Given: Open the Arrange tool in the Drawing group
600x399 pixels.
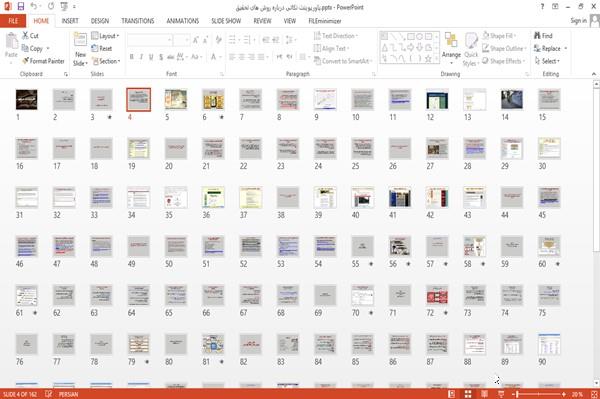Looking at the screenshot, I should tap(451, 49).
